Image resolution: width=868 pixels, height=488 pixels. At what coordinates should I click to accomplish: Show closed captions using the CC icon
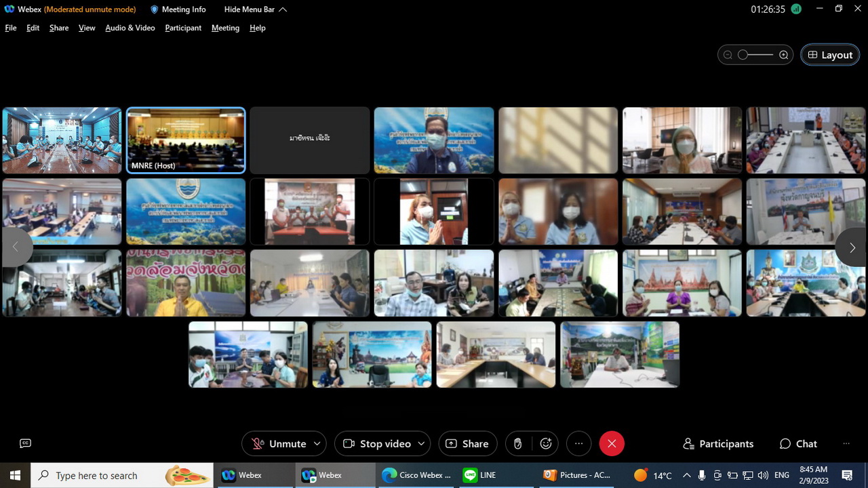26,443
